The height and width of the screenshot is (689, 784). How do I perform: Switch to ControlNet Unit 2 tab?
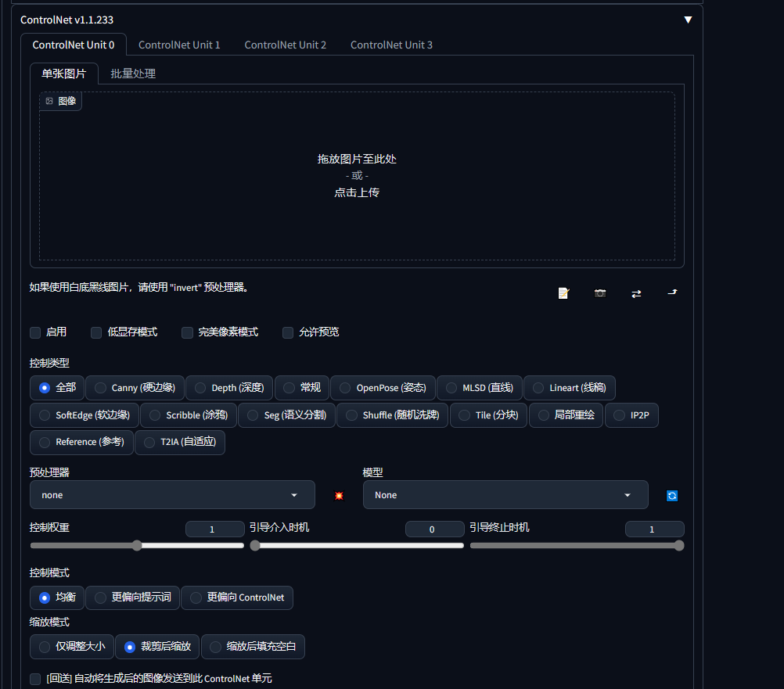coord(285,45)
